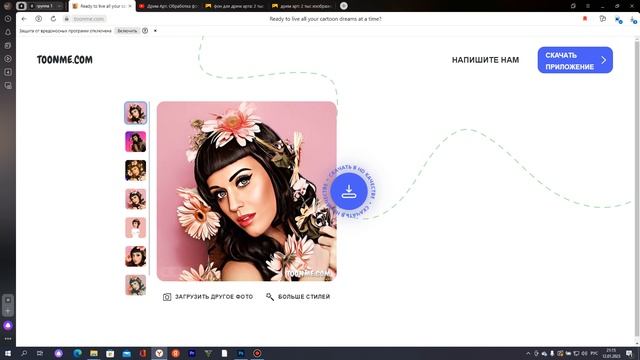
Task: Select the first highlighted style thumbnail
Action: pos(136,113)
